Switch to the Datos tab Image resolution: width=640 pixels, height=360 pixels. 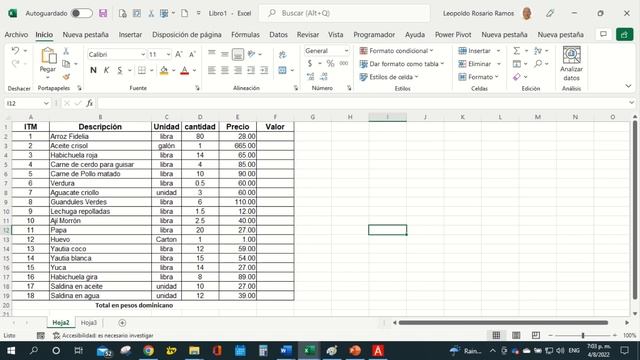pos(278,35)
